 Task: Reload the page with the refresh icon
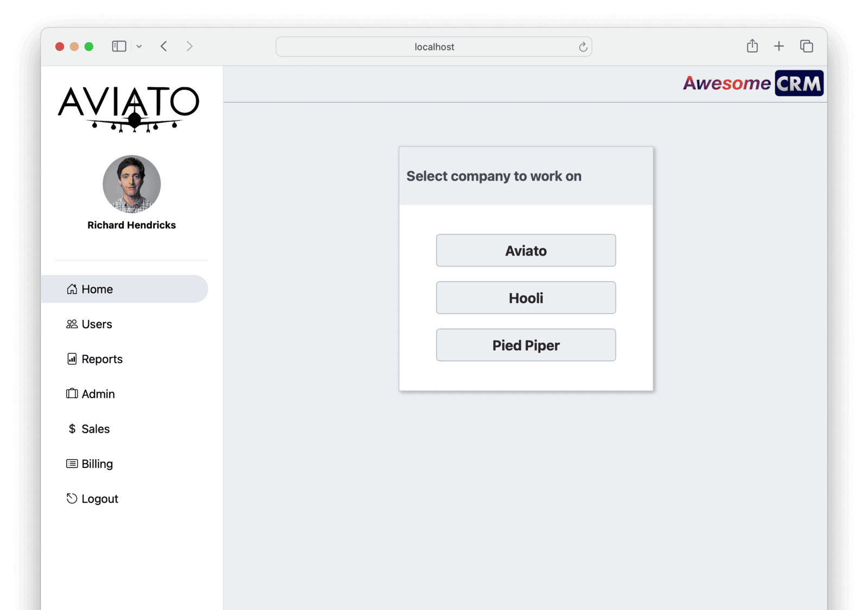click(583, 47)
